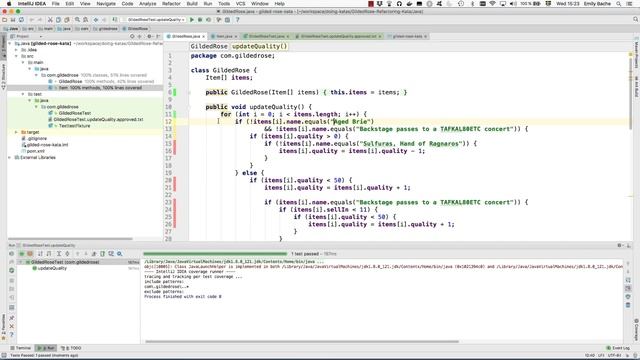
Task: Click the hide Project panel icon
Action: tap(158, 36)
